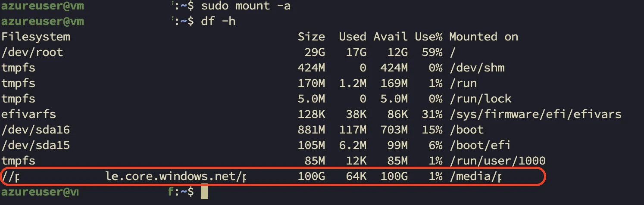Click the 'Used' column header

(353, 37)
